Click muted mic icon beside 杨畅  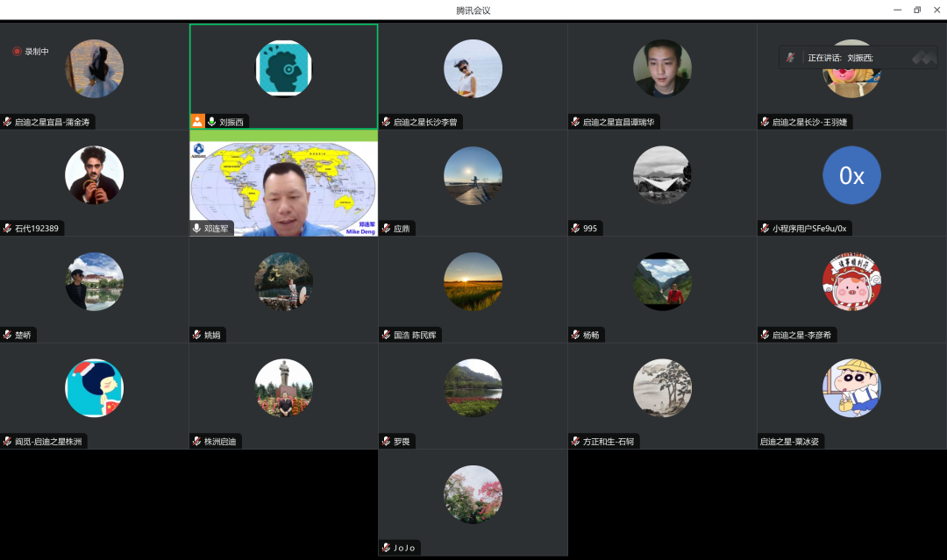point(576,335)
